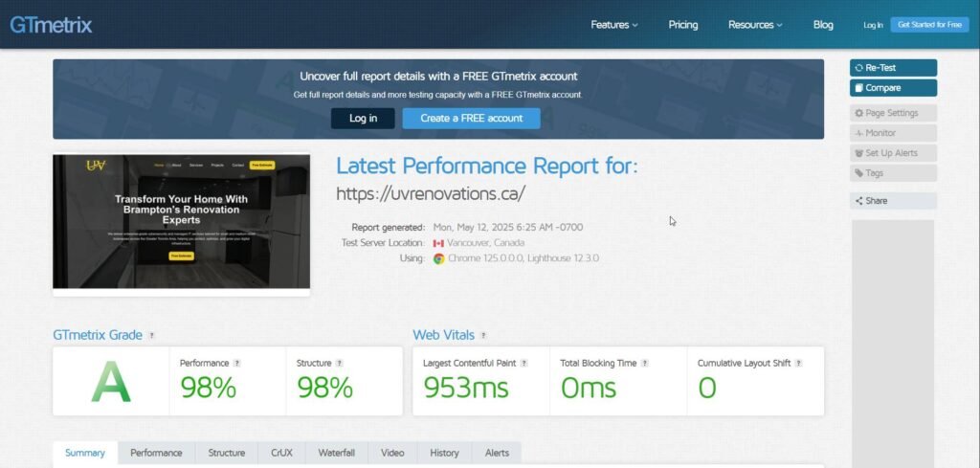Click the Web Vitals help icon
Image resolution: width=980 pixels, height=468 pixels.
tap(483, 336)
